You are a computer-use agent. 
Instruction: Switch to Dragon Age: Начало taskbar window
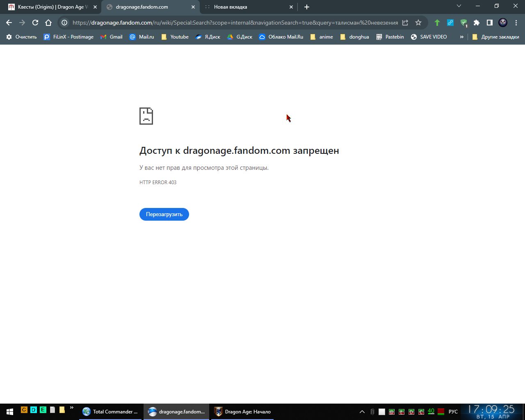[x=242, y=412]
